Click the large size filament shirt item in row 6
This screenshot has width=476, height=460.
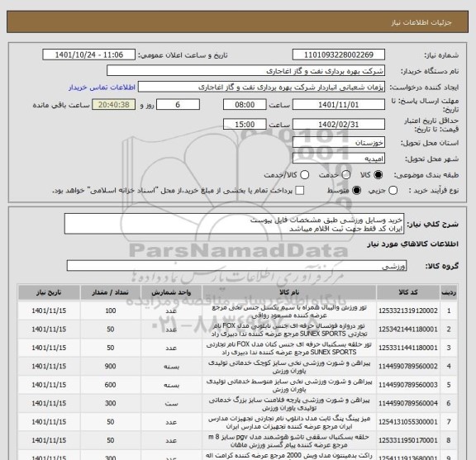point(289,404)
